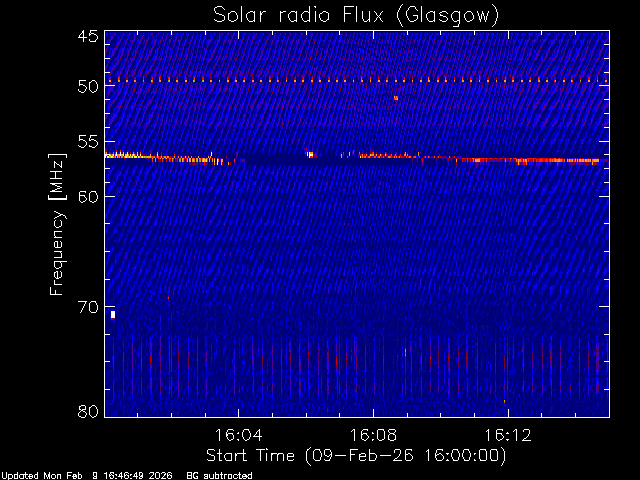Click the 50 frequency tick label
This screenshot has height=480, width=640.
click(88, 86)
